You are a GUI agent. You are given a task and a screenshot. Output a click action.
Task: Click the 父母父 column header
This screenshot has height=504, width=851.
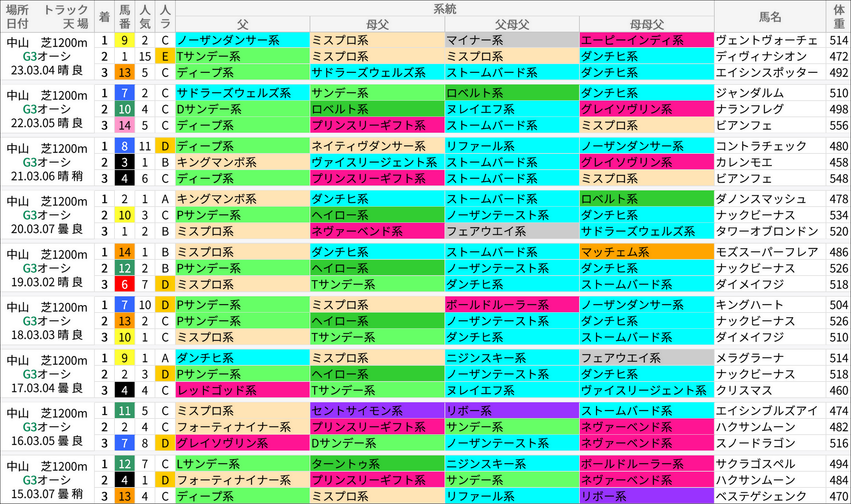[512, 24]
